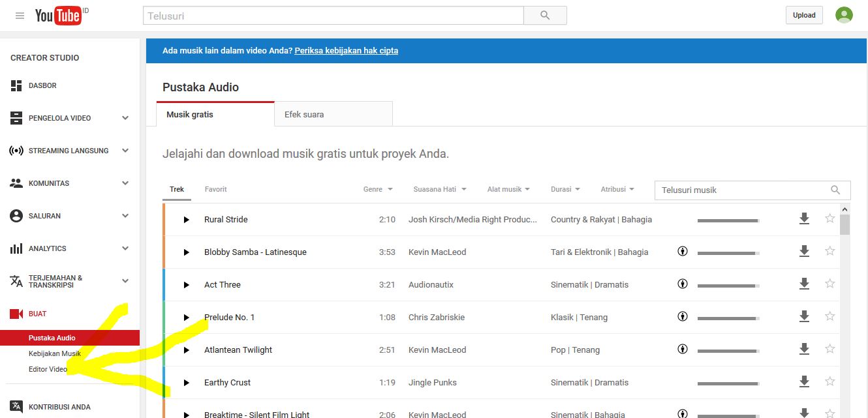The width and height of the screenshot is (868, 418).
Task: Click popularity bar of Act Three
Action: point(728,286)
